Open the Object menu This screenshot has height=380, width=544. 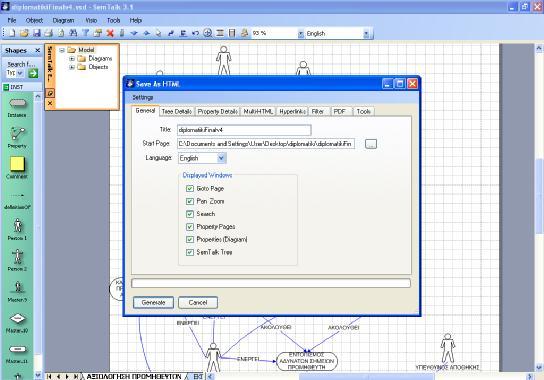click(34, 20)
